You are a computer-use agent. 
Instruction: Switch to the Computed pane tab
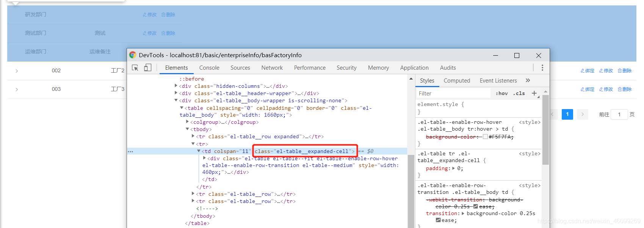coord(457,81)
